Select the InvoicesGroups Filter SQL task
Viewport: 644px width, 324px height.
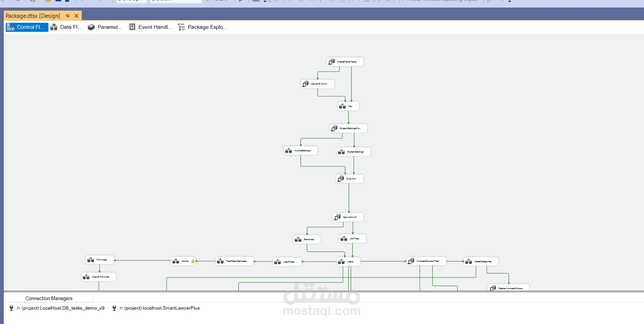coord(426,261)
